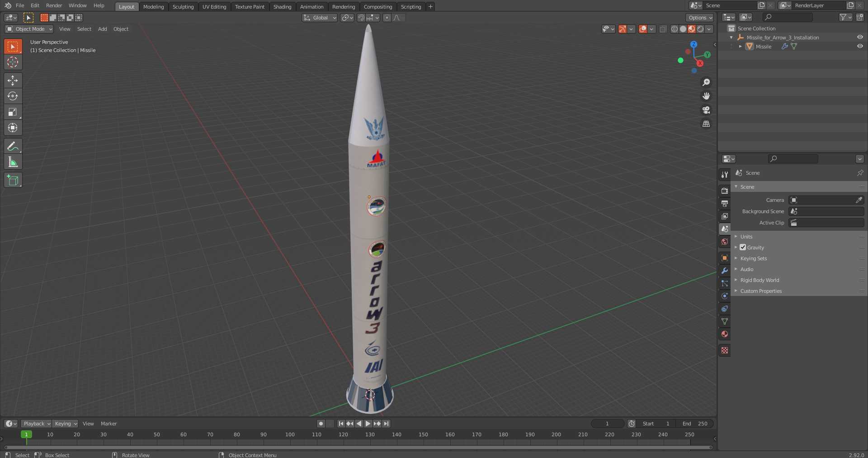Open the View Layer properties tab

pos(725,216)
